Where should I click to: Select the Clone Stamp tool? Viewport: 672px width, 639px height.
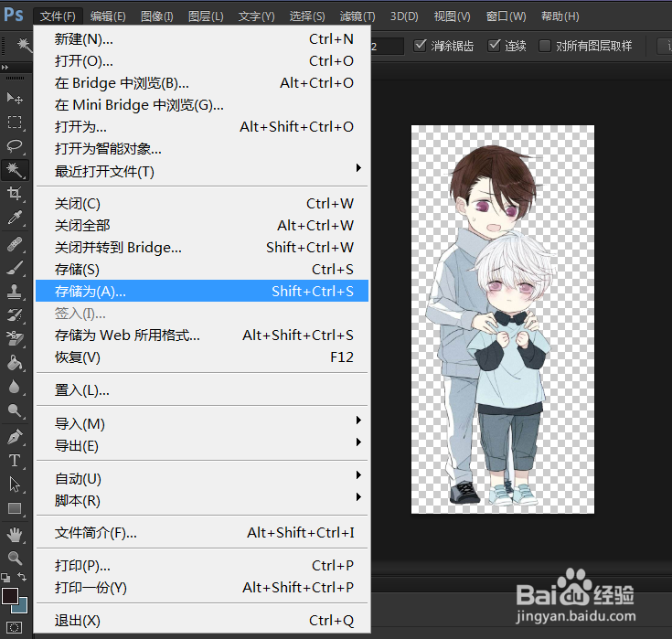tap(15, 292)
